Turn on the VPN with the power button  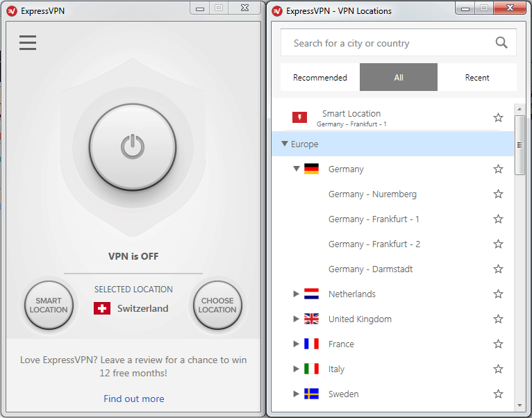click(133, 147)
